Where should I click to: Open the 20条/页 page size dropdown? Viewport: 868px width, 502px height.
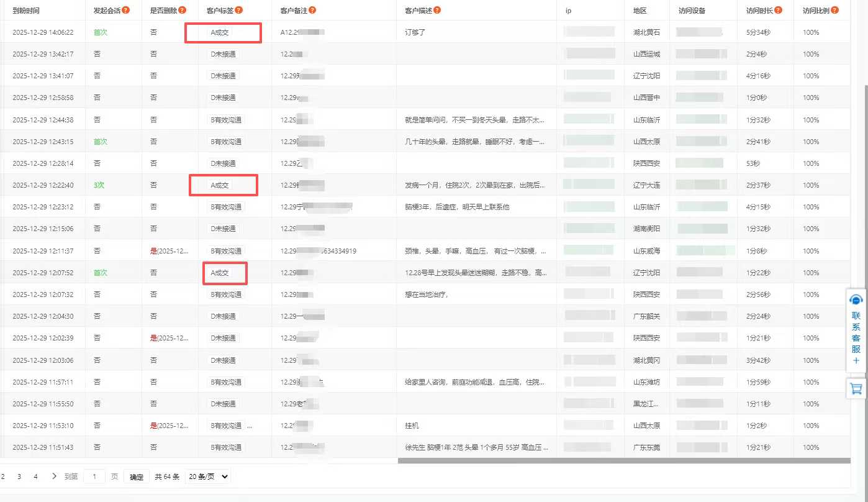point(207,477)
